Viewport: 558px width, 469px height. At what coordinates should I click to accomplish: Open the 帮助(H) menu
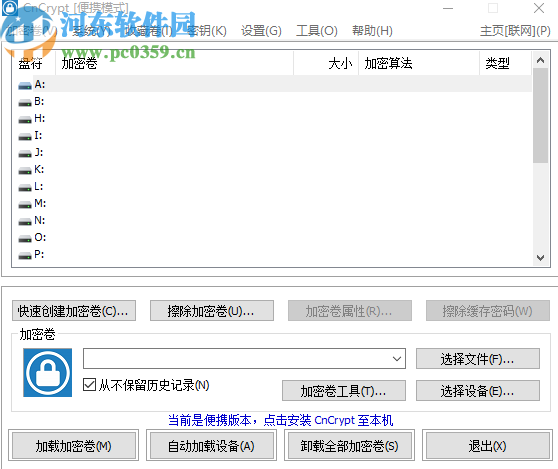click(372, 31)
